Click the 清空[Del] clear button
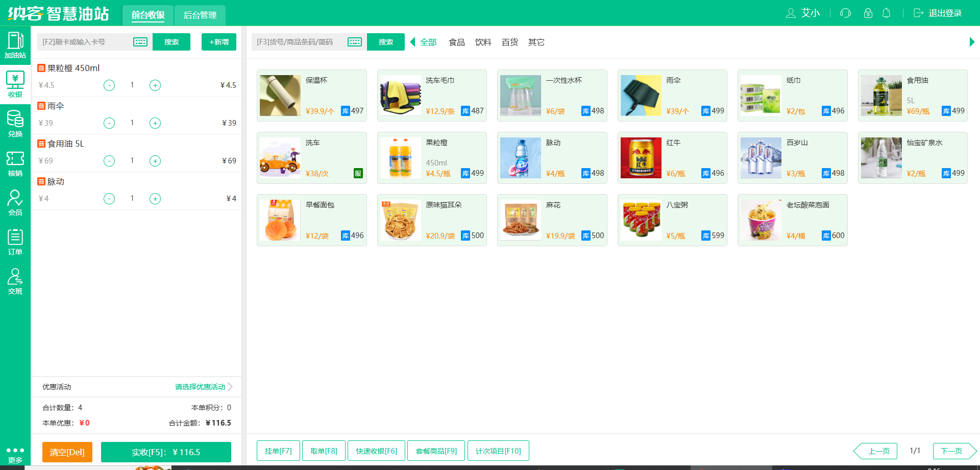 67,452
